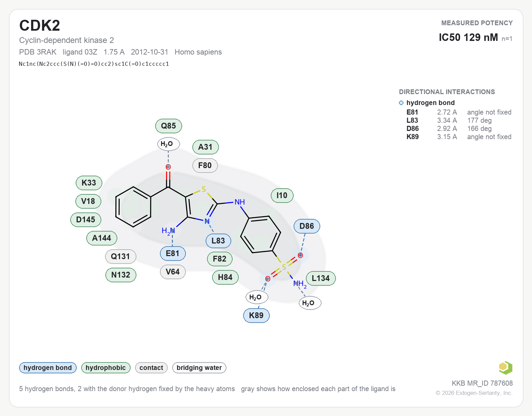Select the A31 residue bubble

205,147
